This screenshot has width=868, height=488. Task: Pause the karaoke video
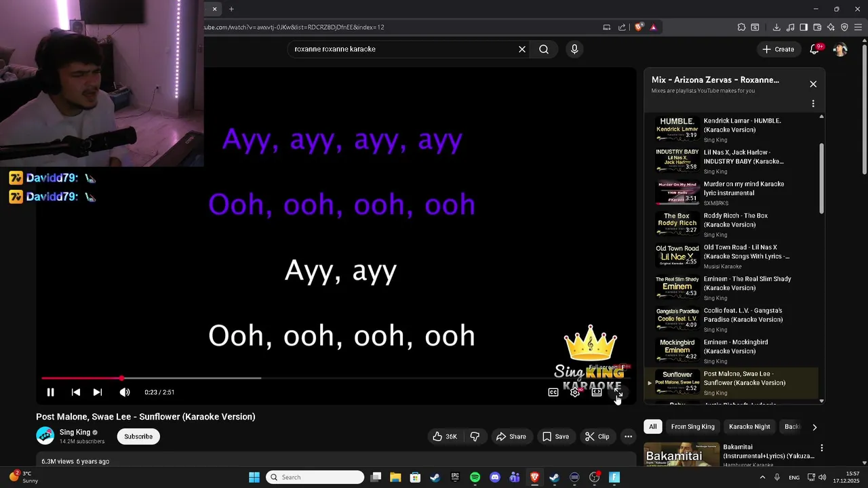(x=50, y=392)
